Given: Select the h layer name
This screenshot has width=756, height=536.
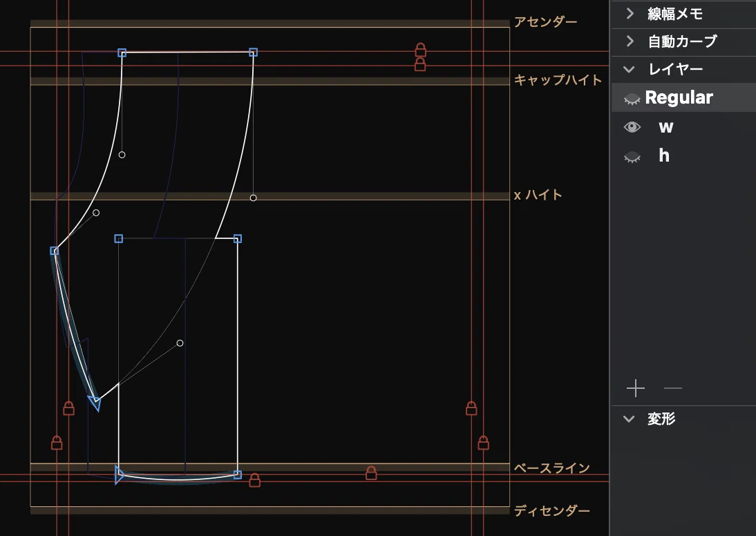Looking at the screenshot, I should click(x=664, y=155).
